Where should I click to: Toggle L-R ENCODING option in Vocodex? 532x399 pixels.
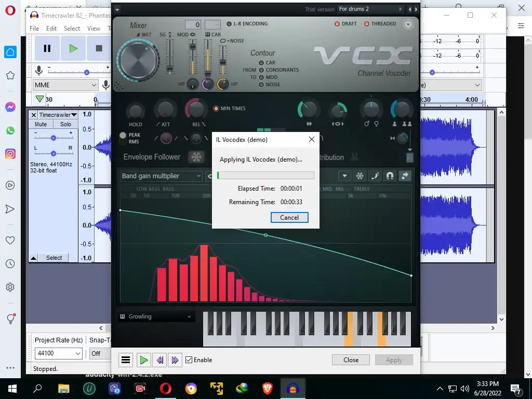coord(229,24)
